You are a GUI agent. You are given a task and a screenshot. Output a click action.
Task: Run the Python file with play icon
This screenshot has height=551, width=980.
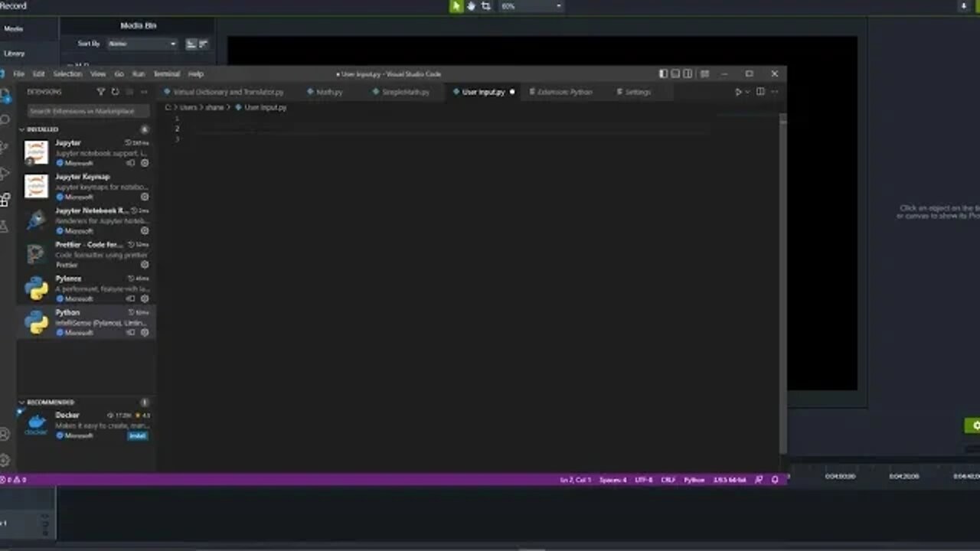738,92
